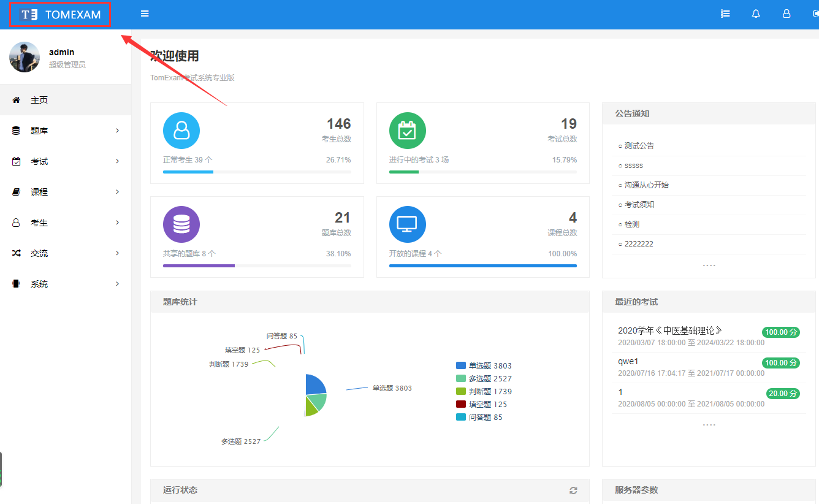Open the 考生 sidebar menu item

click(65, 223)
